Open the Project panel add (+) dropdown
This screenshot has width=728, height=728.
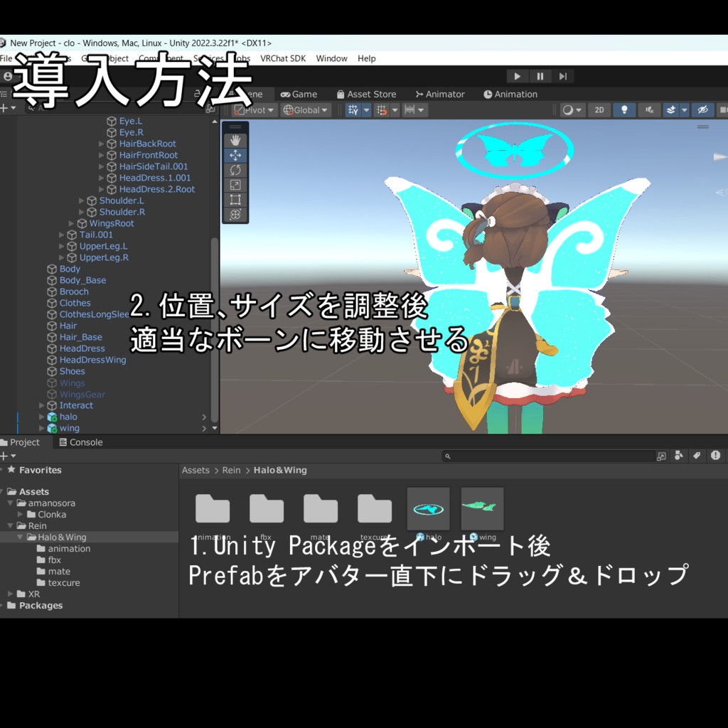[x=8, y=456]
